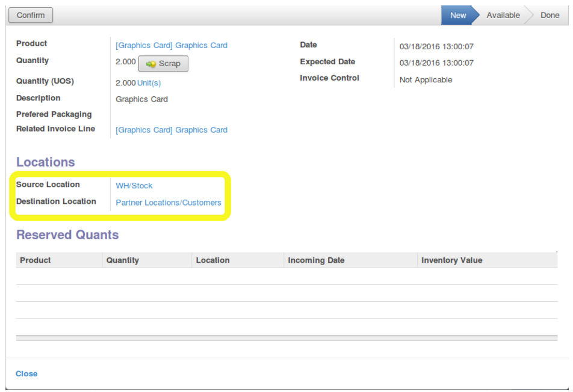Select the Quantity value 2.000 beside Scrap
The width and height of the screenshot is (573, 392).
pyautogui.click(x=126, y=62)
